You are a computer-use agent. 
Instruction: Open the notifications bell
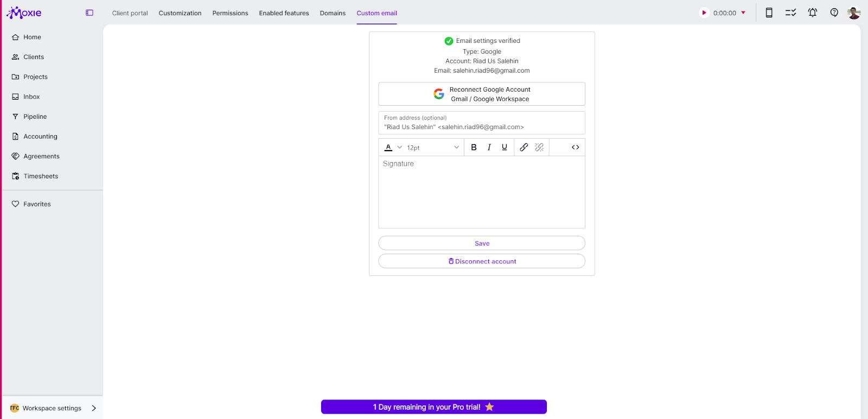(812, 13)
